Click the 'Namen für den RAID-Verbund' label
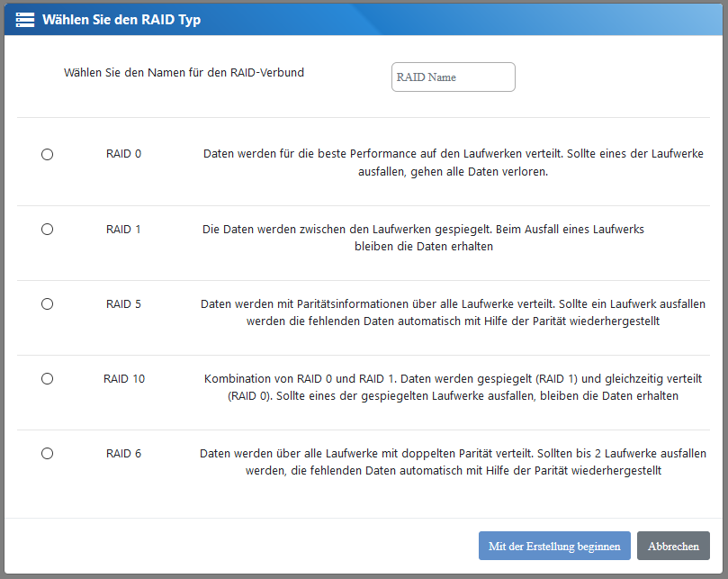Viewport: 728px width, 579px height. (184, 72)
